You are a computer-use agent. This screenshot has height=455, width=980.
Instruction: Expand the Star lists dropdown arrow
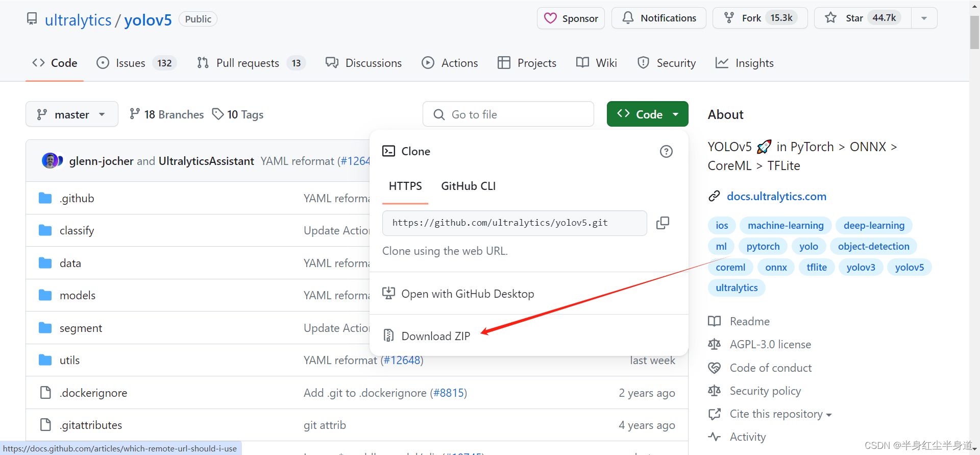tap(924, 18)
